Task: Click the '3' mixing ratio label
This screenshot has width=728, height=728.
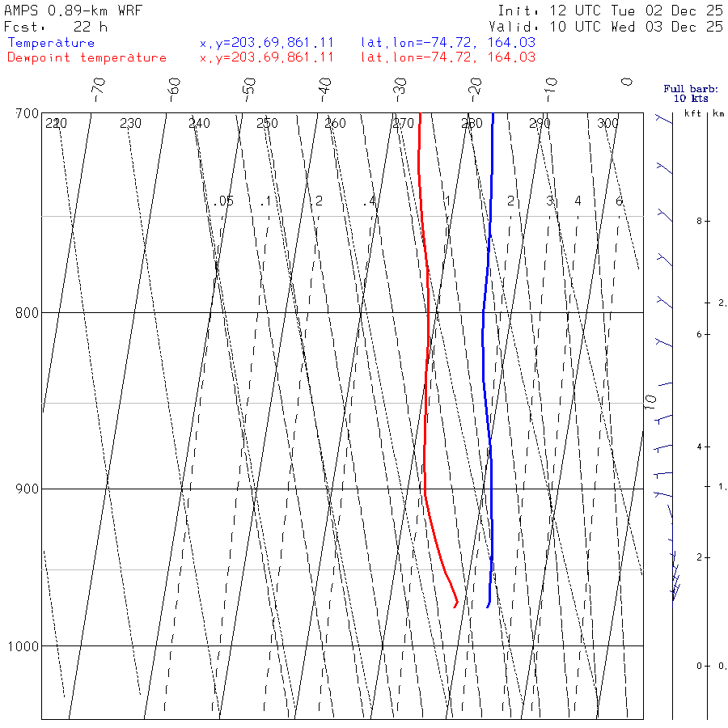Action: tap(550, 201)
